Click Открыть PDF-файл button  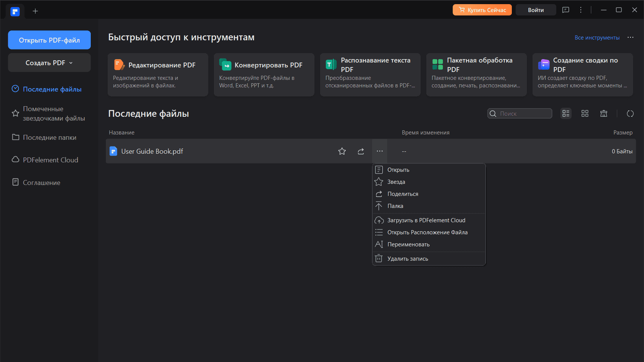click(x=49, y=40)
